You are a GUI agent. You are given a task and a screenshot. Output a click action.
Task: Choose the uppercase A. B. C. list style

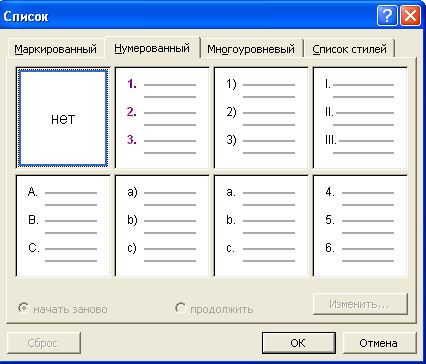[63, 226]
